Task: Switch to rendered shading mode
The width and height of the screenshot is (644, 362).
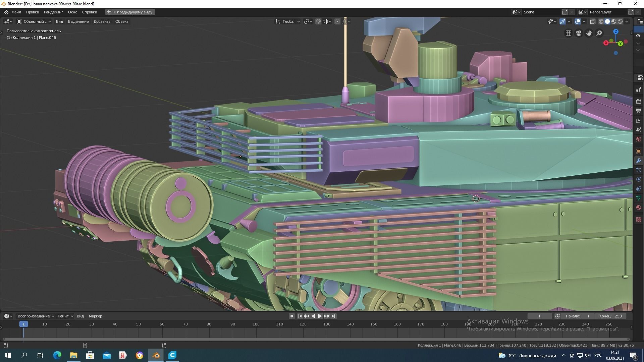Action: click(620, 21)
